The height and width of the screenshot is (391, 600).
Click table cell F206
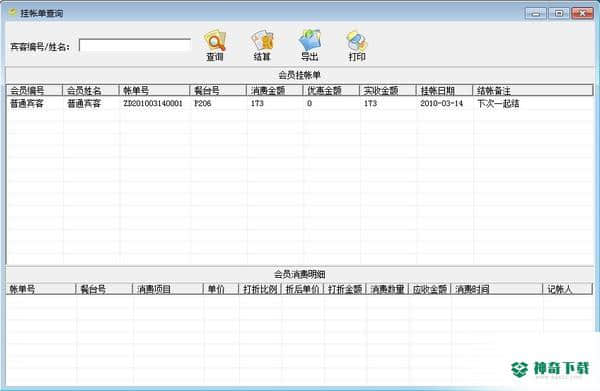pyautogui.click(x=203, y=103)
